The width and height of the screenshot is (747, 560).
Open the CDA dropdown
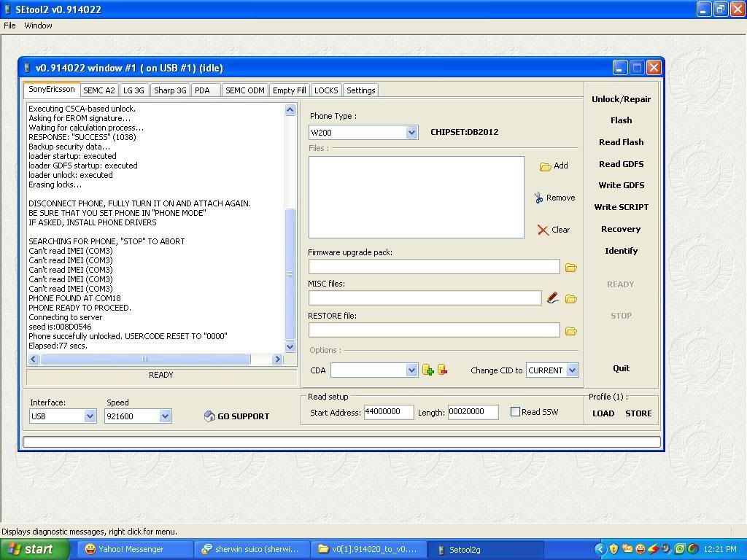tap(411, 370)
